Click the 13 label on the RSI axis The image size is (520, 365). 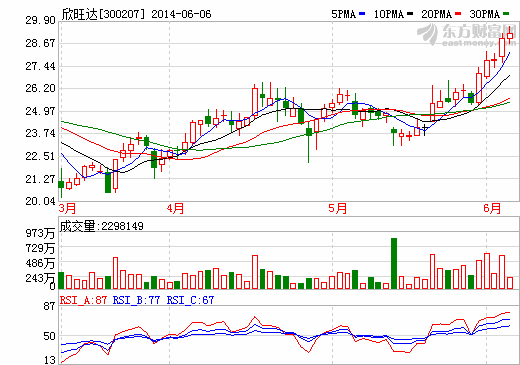pyautogui.click(x=50, y=360)
